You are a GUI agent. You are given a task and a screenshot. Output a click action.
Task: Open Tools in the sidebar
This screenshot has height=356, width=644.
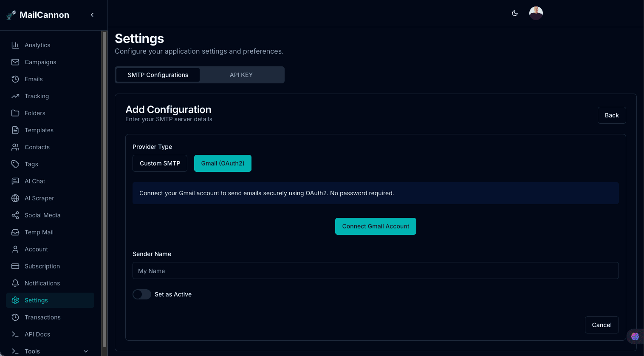[x=50, y=351]
